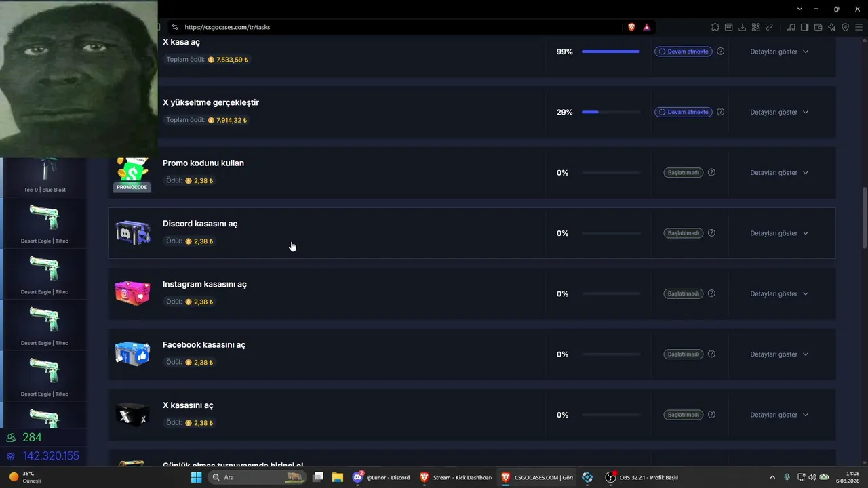868x488 pixels.
Task: Select the Tec-9 Blue Blast drop item
Action: click(x=45, y=177)
